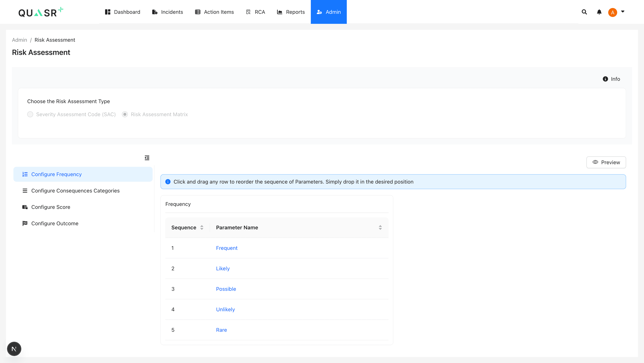Click the Configure Score icon

click(25, 207)
